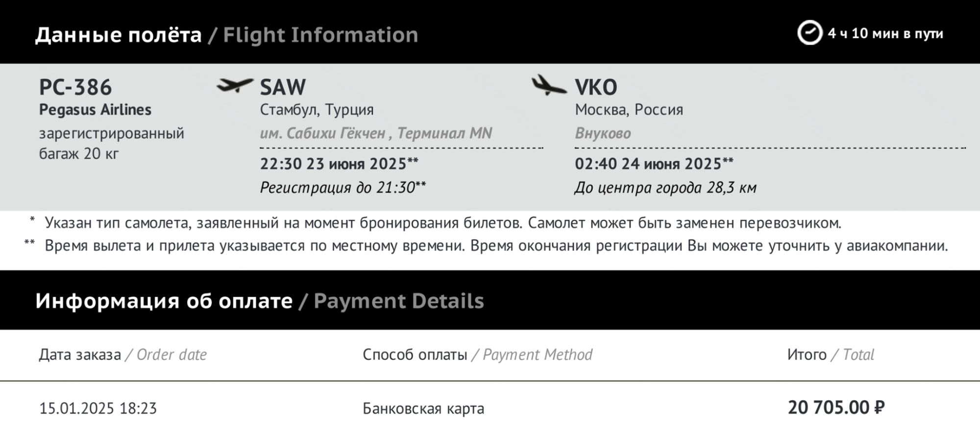The height and width of the screenshot is (439, 980).
Task: Click the Внуково airport name
Action: pos(603,133)
